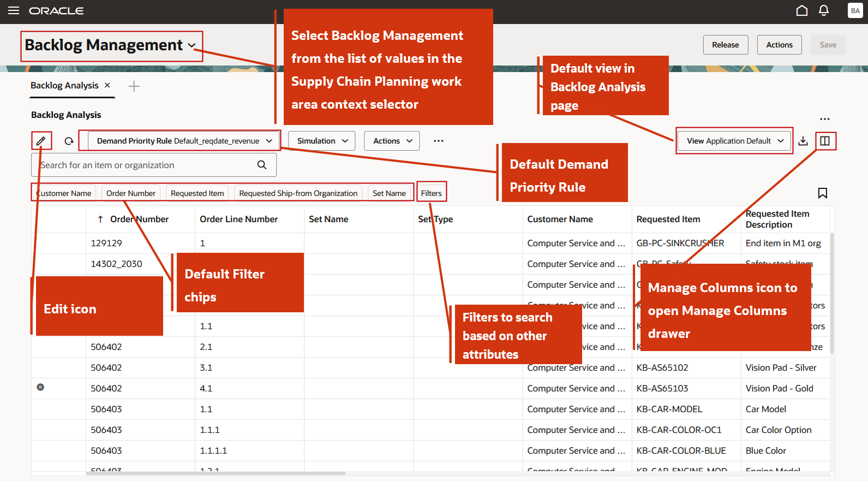Click End item in M1 org cell
Screen dimensions: 868x481
coord(786,243)
